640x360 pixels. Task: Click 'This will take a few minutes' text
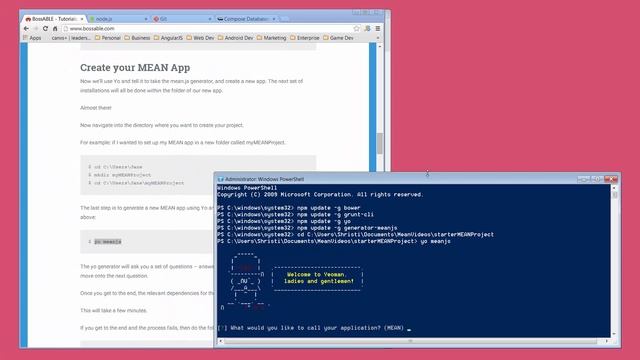113,311
